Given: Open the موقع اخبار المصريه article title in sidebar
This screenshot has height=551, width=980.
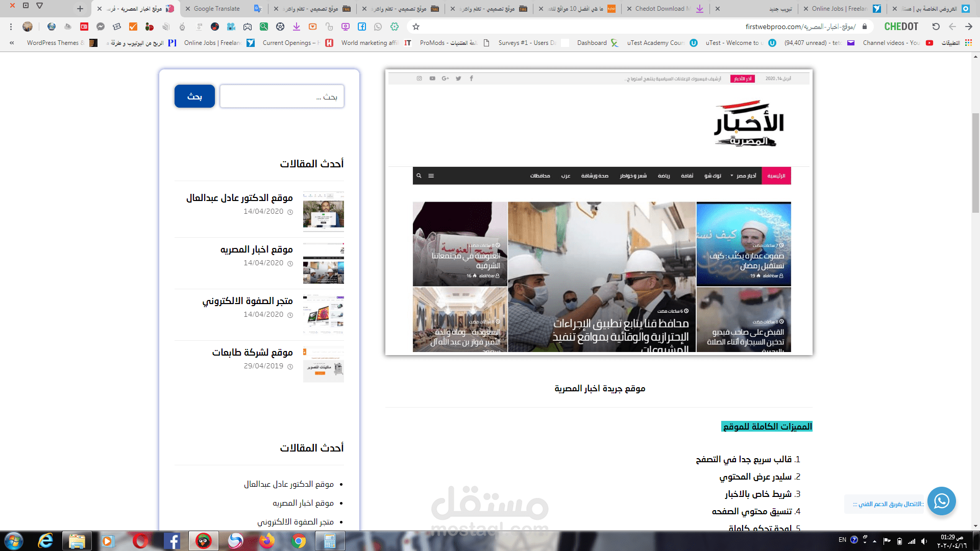Looking at the screenshot, I should click(x=256, y=249).
